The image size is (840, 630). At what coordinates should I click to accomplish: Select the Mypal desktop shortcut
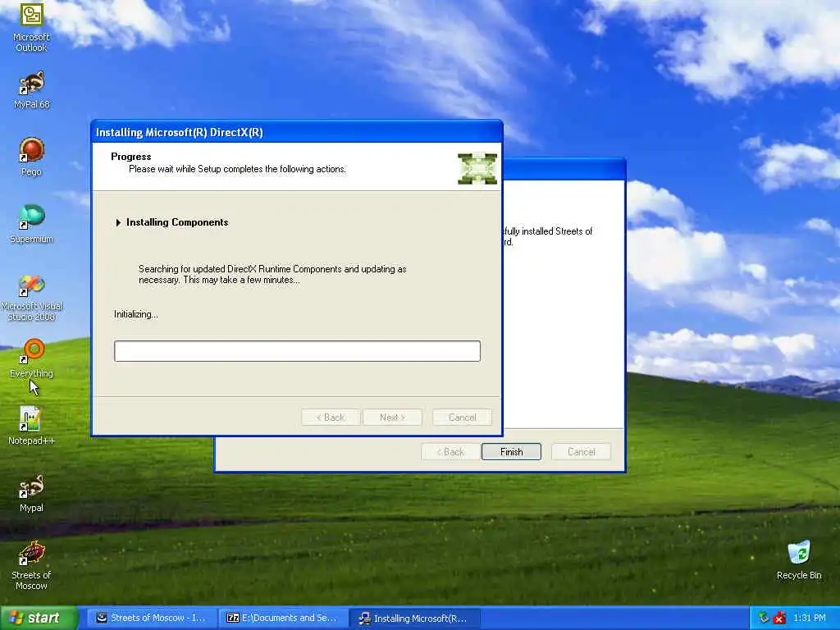tap(31, 493)
